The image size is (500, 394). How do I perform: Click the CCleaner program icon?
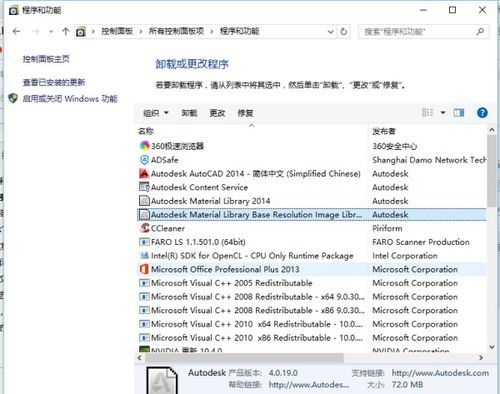click(145, 228)
